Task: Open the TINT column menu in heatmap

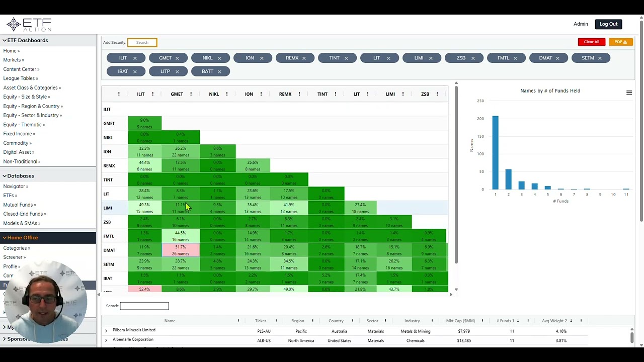Action: [x=336, y=94]
